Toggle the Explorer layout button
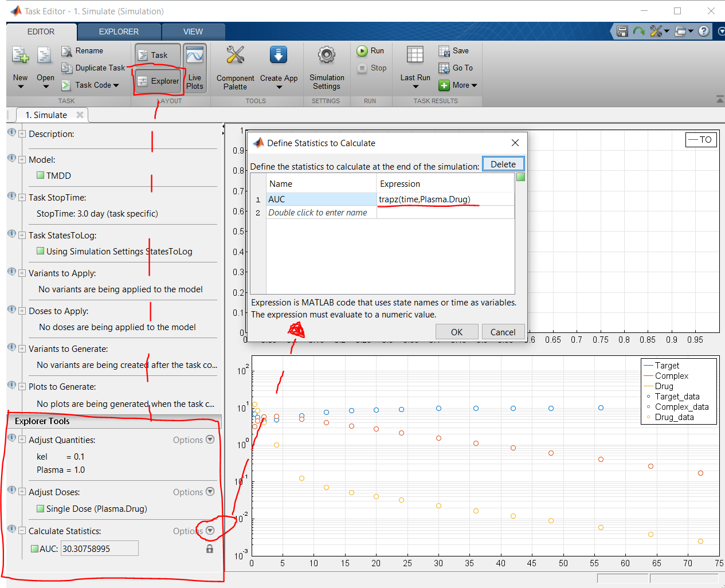The height and width of the screenshot is (588, 725). tap(158, 81)
